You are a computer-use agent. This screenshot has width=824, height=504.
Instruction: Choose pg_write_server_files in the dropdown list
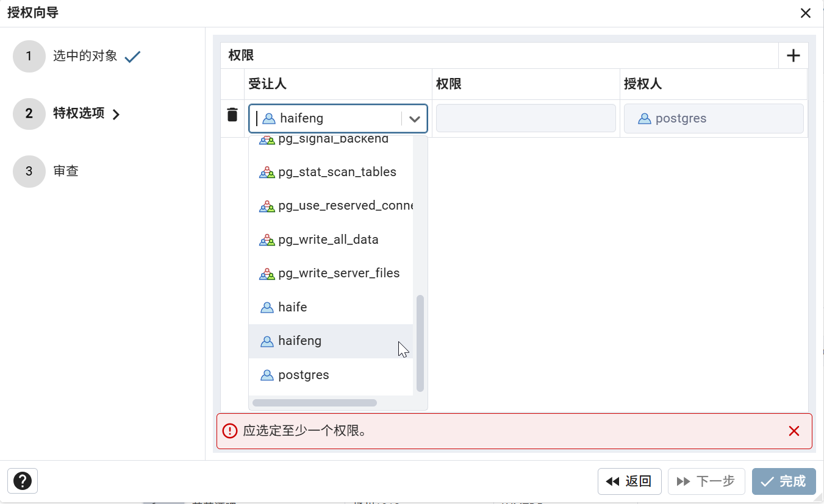point(339,274)
